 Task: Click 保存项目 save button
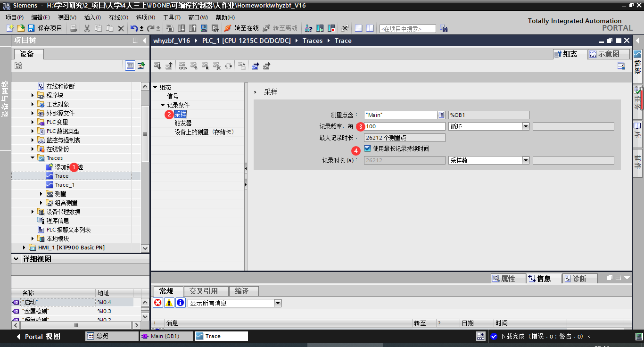[x=45, y=28]
